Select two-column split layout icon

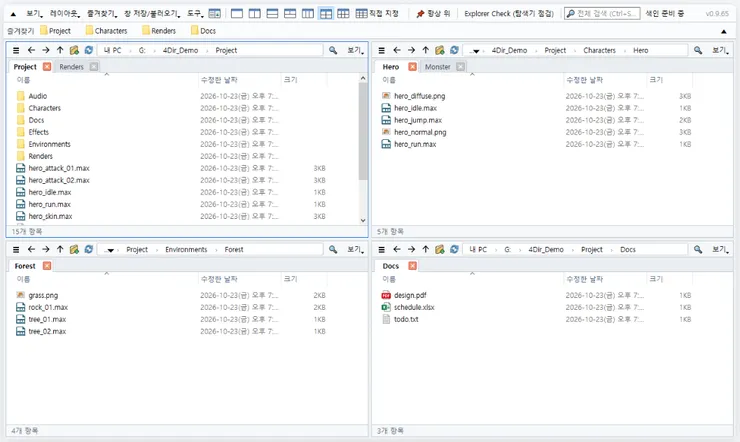click(255, 13)
